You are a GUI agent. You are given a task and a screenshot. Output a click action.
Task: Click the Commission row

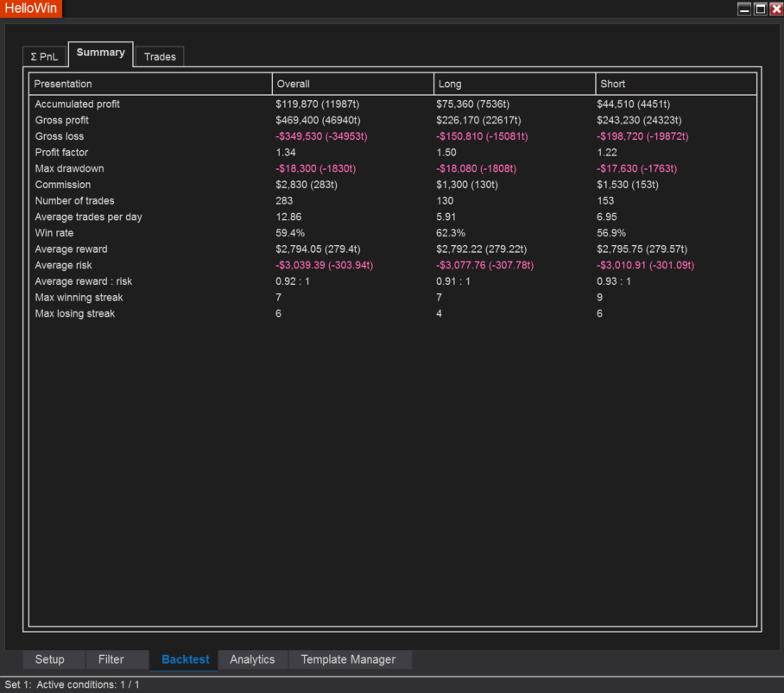click(62, 184)
